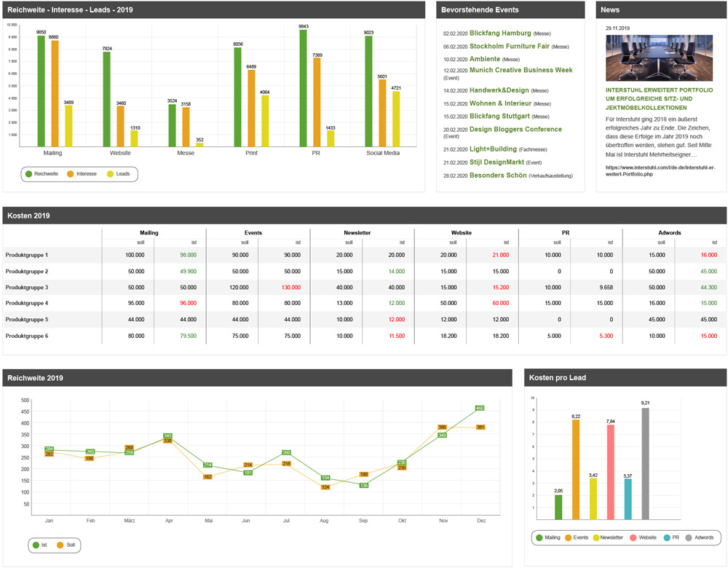Open the Design Bloggers Conference event
728x568 pixels.
515,129
